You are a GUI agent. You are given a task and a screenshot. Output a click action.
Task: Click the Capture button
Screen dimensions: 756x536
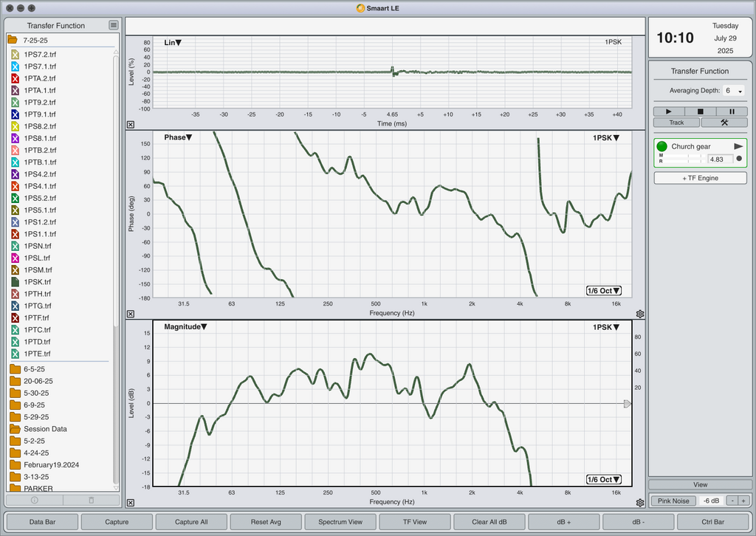pyautogui.click(x=117, y=521)
